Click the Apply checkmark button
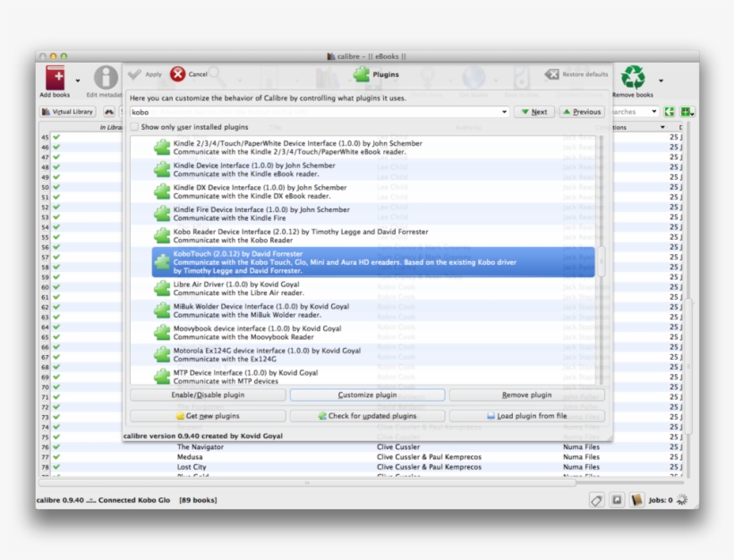734x560 pixels. [145, 74]
